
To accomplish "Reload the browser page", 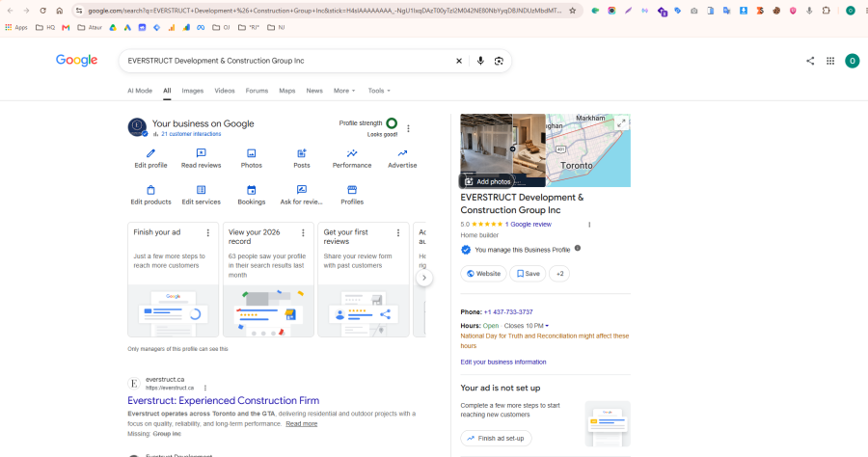I will tap(42, 11).
